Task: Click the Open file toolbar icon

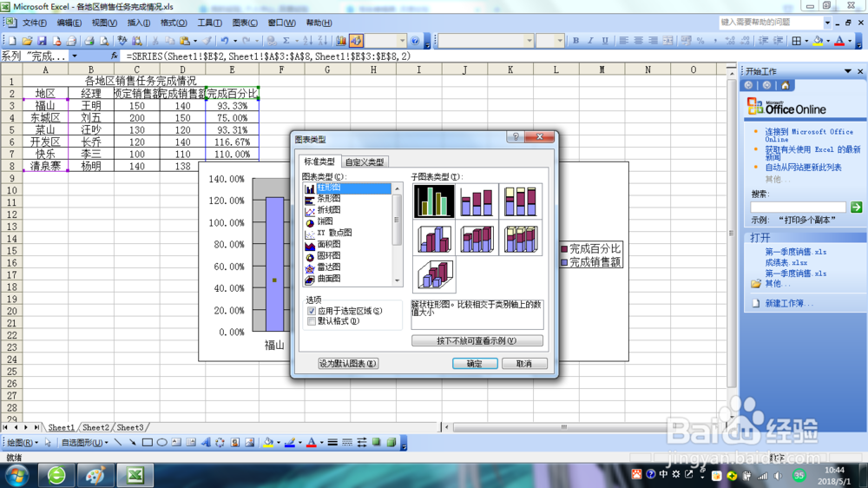Action: click(27, 41)
